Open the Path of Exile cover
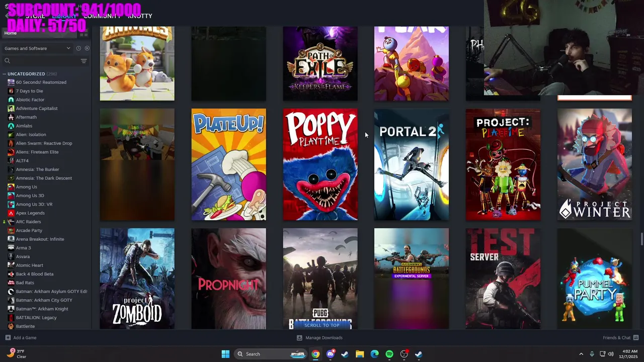The height and width of the screenshot is (362, 644). click(320, 63)
